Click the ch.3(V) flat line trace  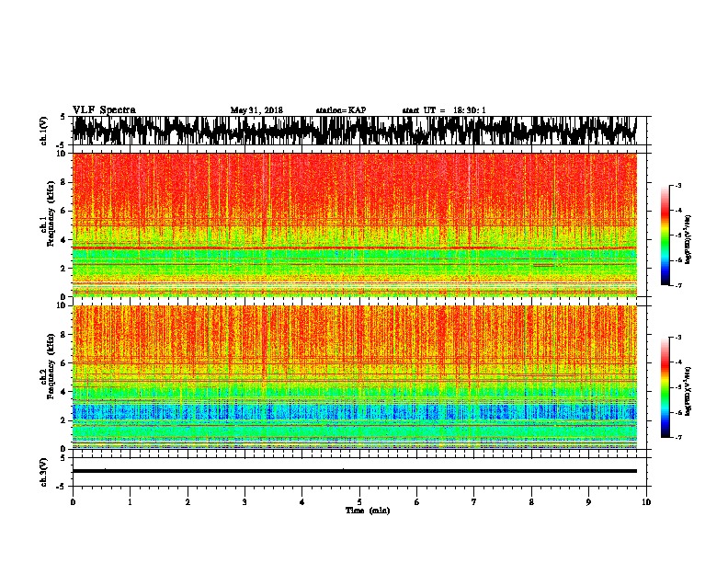pos(354,471)
